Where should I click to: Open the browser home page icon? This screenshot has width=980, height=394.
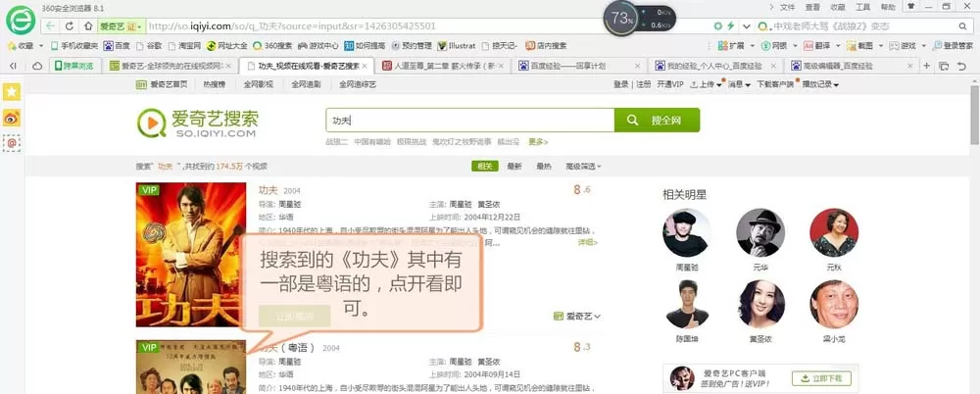[89, 26]
